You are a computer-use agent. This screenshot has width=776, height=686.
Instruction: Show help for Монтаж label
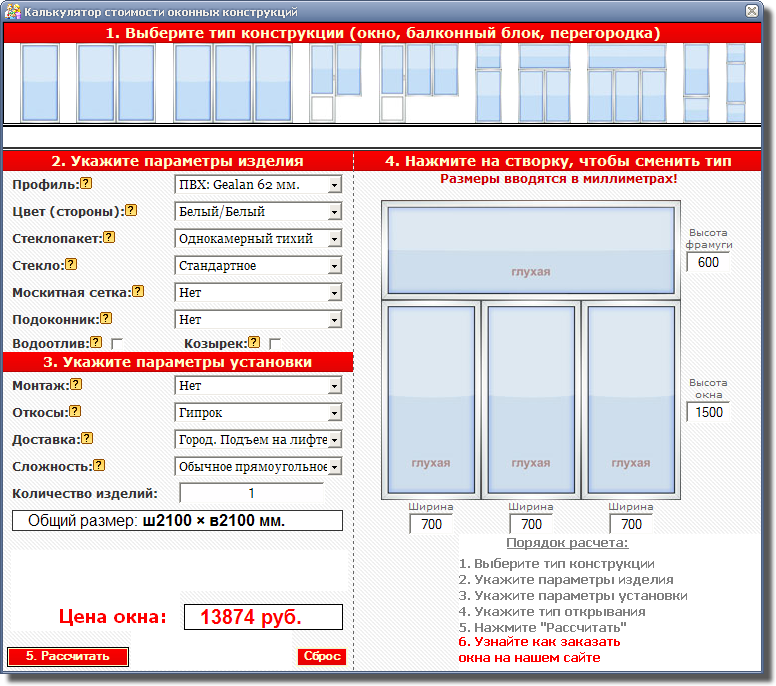click(x=76, y=385)
